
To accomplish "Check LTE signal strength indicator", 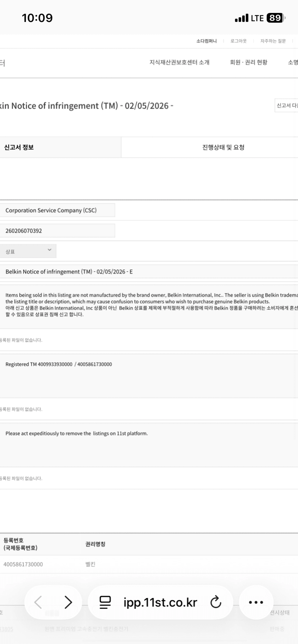I will point(241,18).
